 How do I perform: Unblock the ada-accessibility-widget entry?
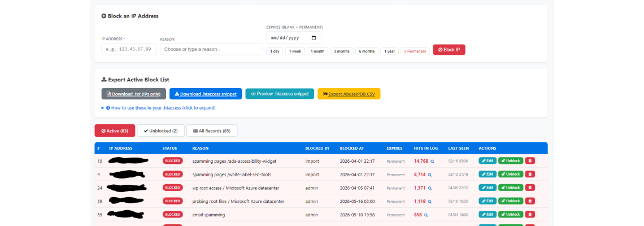[511, 161]
